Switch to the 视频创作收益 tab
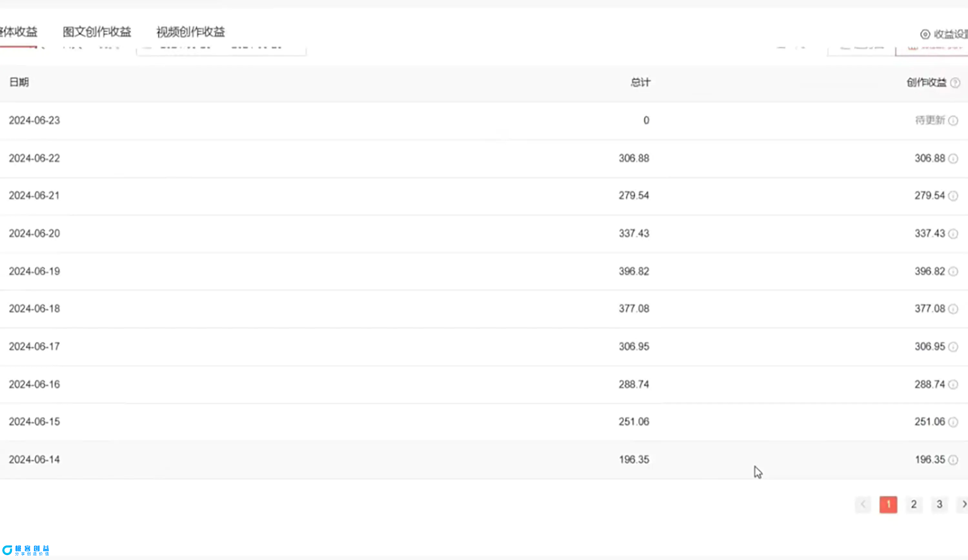 tap(190, 32)
